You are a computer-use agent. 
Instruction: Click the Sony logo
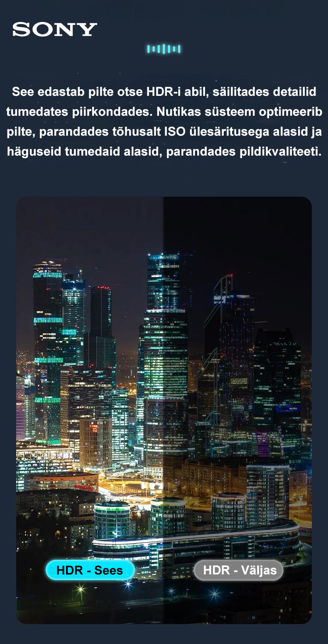tap(55, 29)
